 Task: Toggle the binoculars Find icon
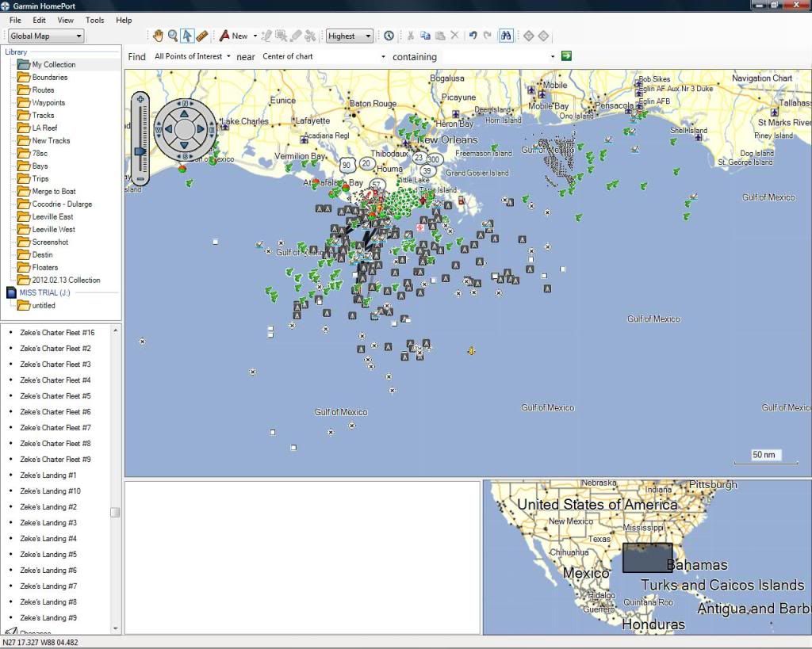506,35
